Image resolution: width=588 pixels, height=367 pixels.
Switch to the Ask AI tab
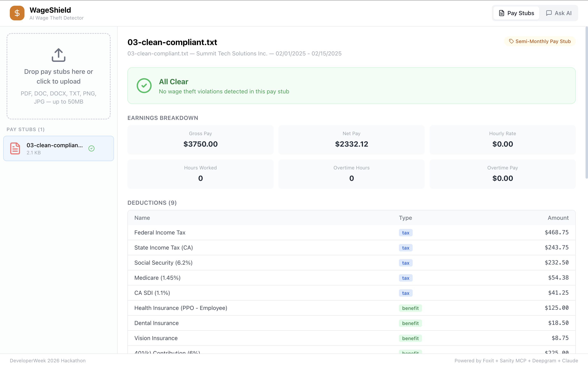[559, 13]
